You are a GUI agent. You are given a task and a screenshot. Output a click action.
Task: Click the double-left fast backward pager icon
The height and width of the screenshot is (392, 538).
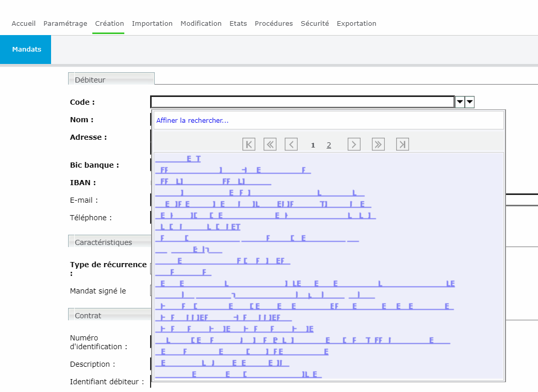pos(270,144)
